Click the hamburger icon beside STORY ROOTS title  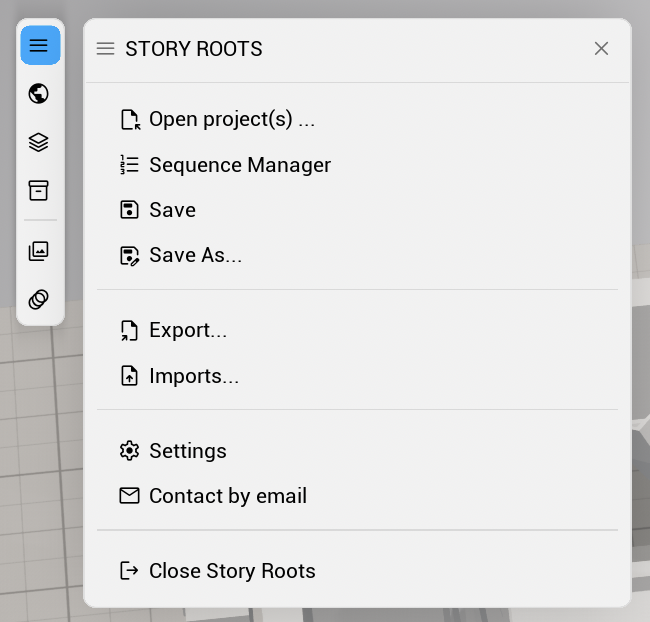coord(105,49)
